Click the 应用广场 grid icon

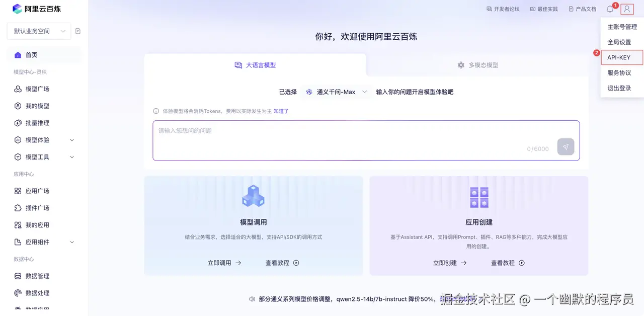[x=18, y=191]
